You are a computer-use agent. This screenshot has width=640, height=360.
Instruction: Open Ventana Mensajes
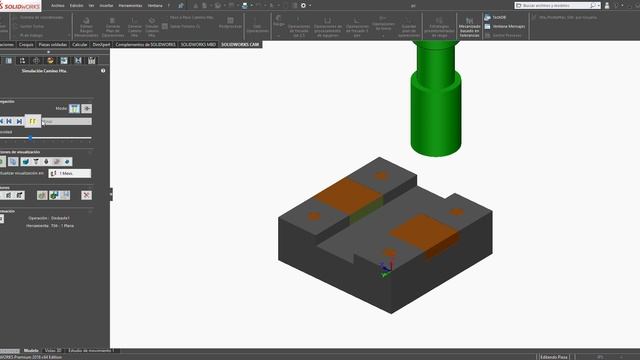click(504, 26)
